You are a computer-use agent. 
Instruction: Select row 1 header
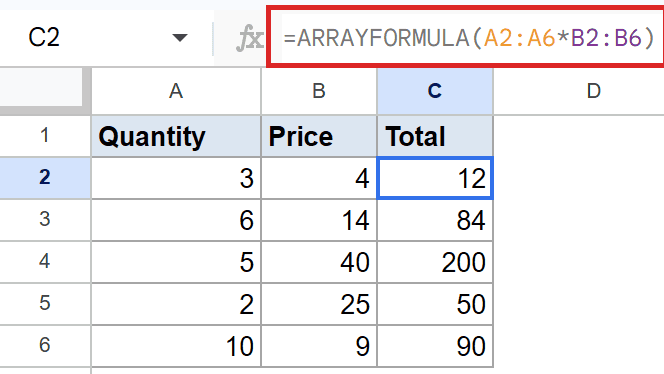pyautogui.click(x=45, y=136)
